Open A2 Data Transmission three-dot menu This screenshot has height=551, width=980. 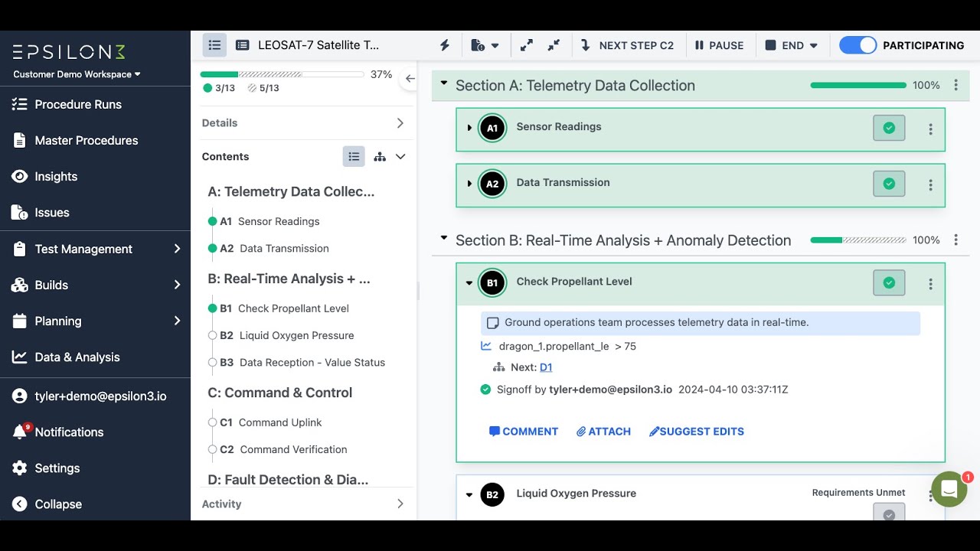pos(930,185)
